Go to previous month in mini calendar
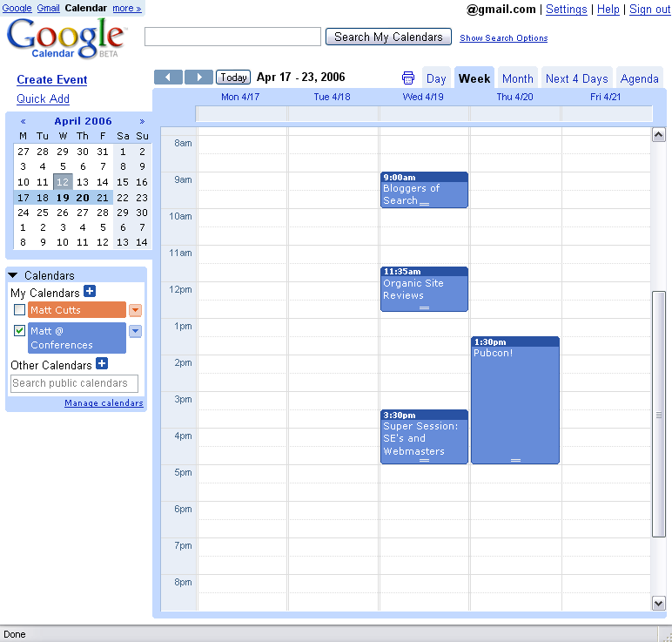Screen dimensions: 672x642 point(23,121)
